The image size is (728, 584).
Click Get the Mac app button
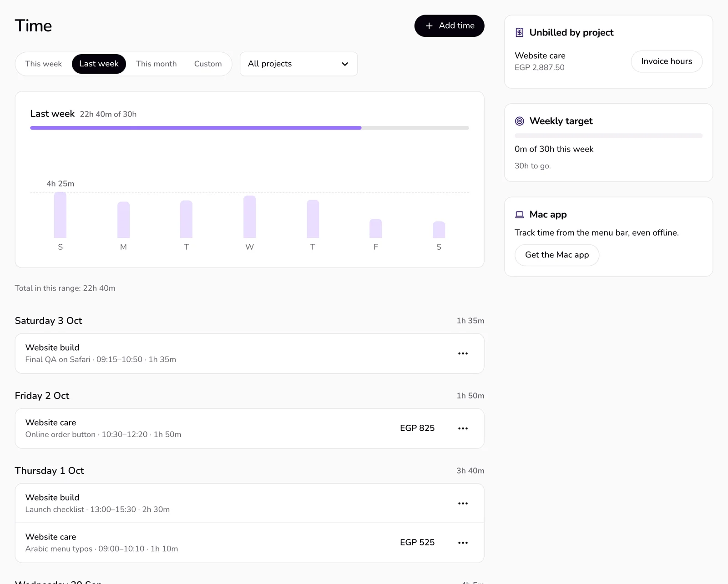(x=557, y=255)
